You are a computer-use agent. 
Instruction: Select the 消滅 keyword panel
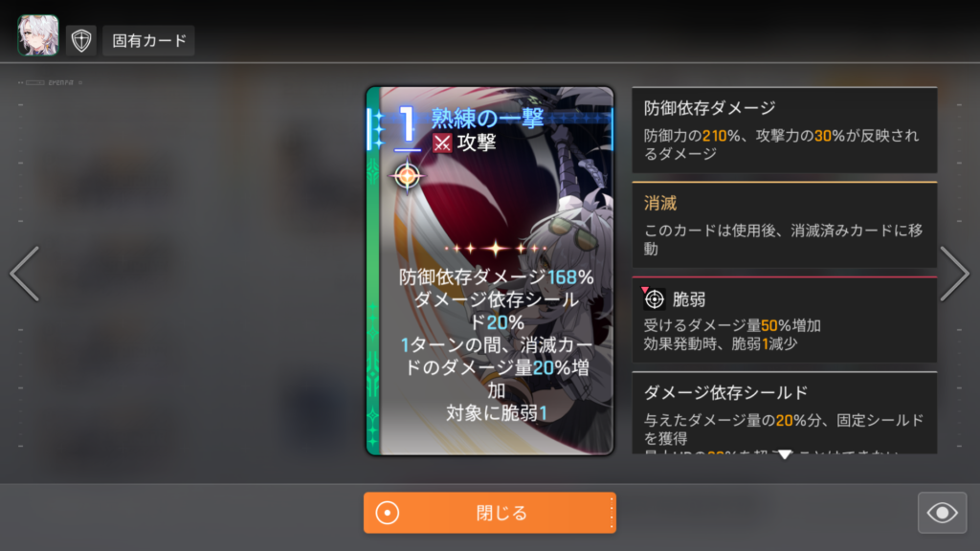(x=785, y=225)
